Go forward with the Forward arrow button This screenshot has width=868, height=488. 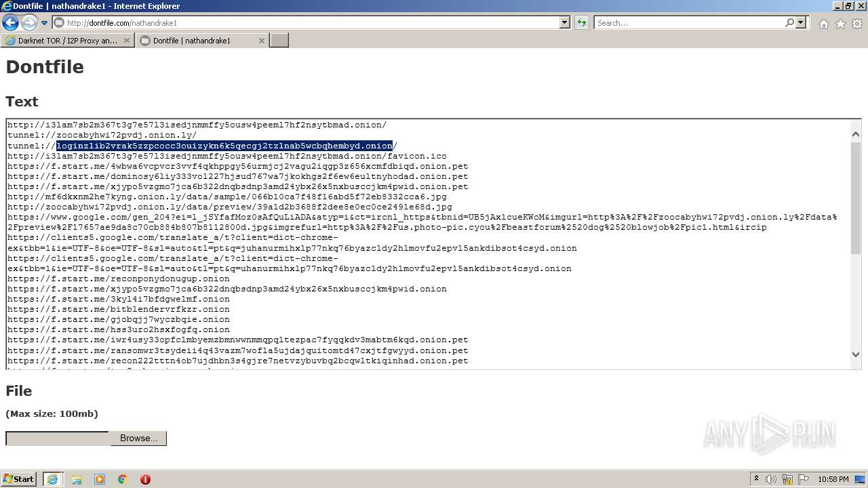point(29,22)
